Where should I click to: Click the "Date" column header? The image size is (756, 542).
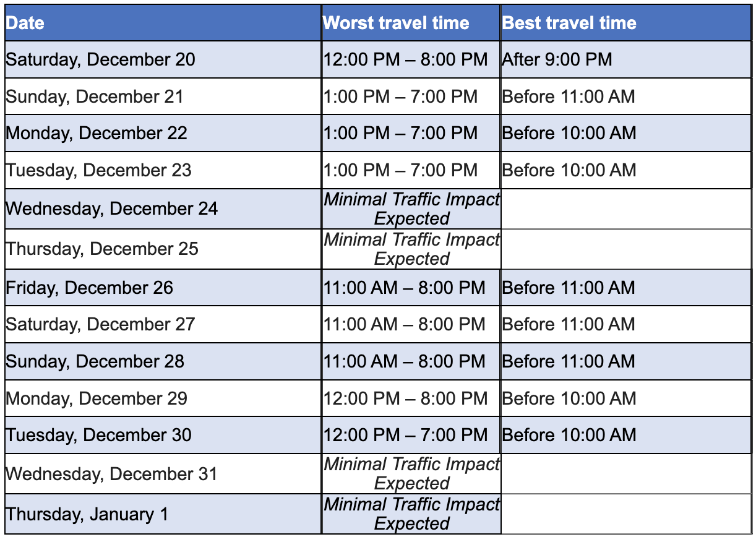(x=25, y=24)
